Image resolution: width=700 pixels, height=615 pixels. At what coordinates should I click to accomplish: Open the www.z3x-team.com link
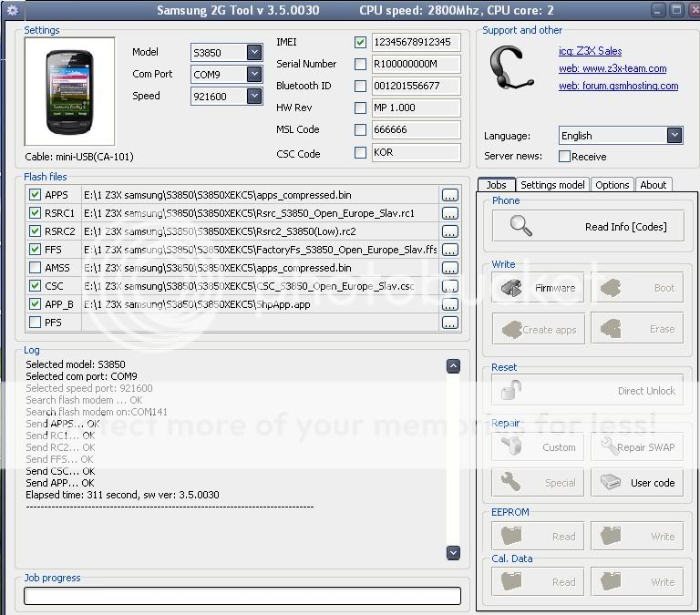click(612, 68)
